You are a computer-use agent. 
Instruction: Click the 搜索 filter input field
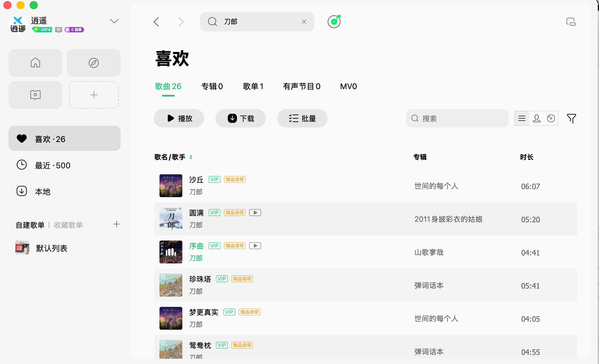(457, 118)
